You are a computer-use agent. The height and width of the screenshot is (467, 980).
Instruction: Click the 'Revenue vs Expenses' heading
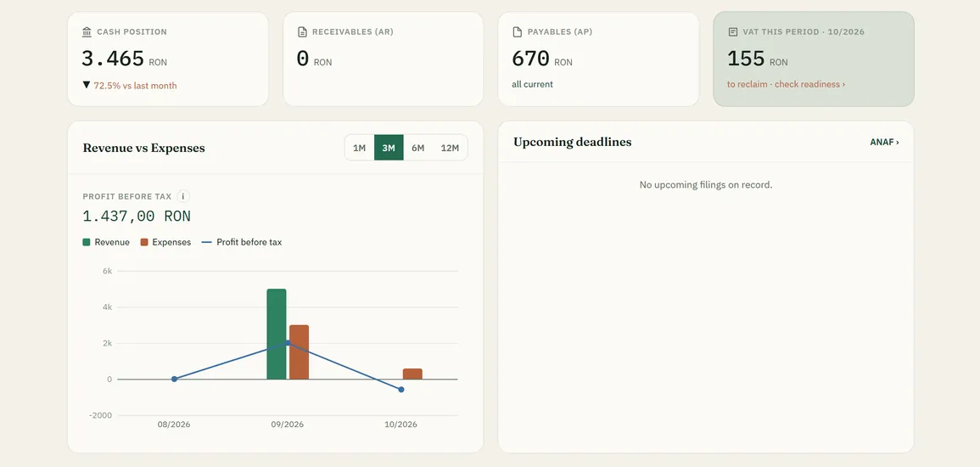[143, 148]
